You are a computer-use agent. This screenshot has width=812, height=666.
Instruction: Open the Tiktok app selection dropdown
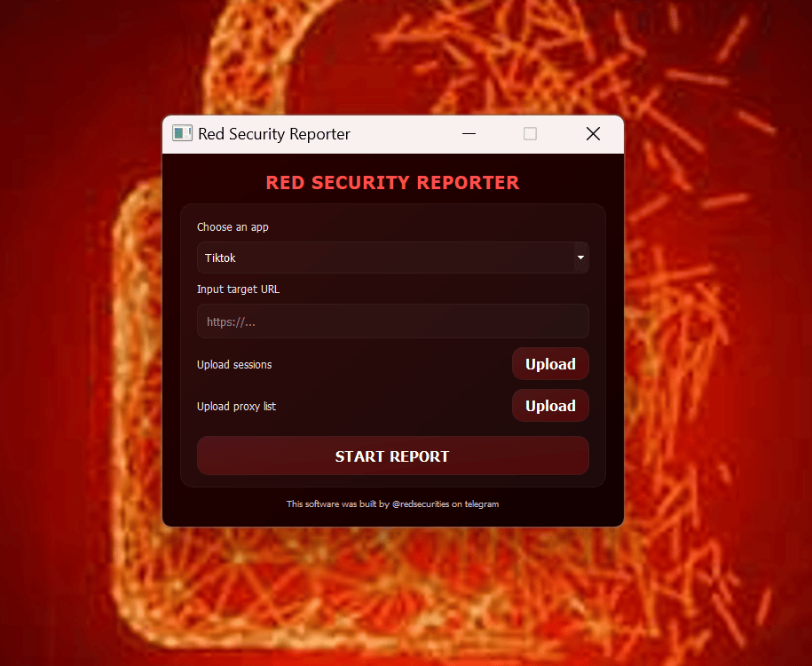click(392, 258)
